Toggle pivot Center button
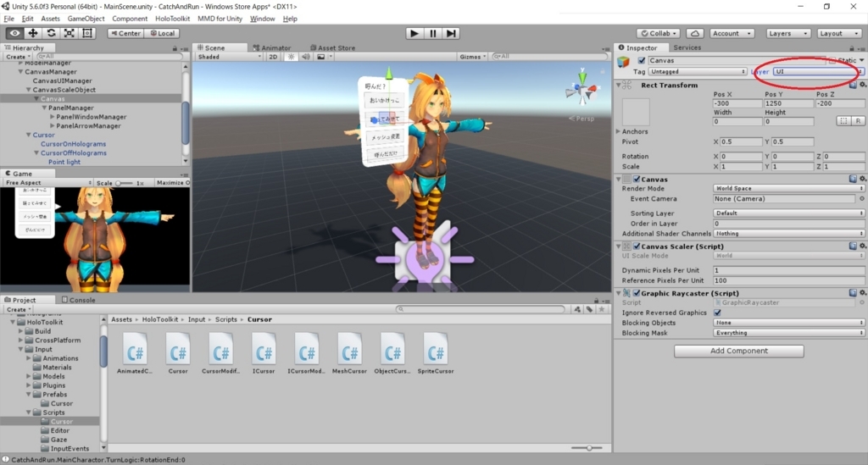 pos(125,33)
